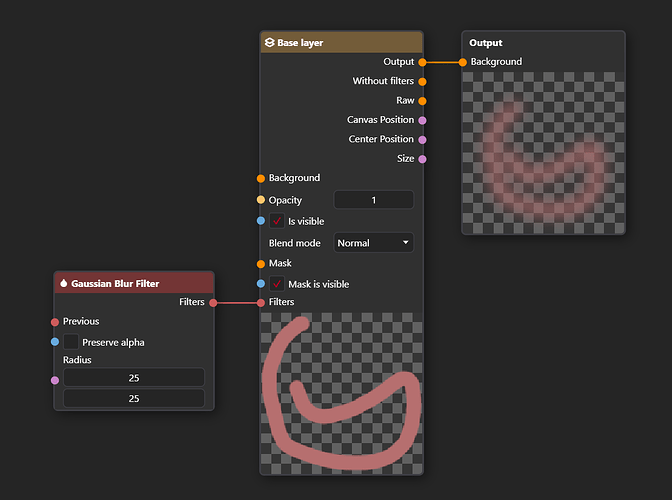Click the Raw output socket
672x500 pixels.
[423, 101]
